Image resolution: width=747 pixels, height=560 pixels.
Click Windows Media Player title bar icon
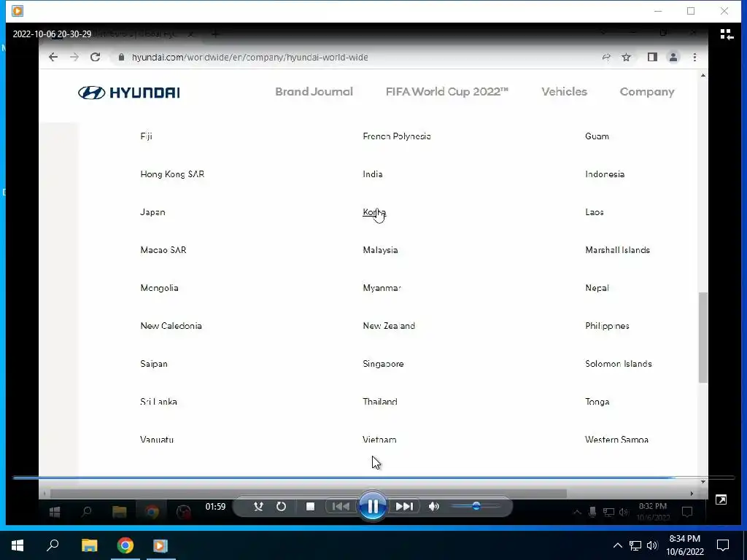pyautogui.click(x=18, y=11)
